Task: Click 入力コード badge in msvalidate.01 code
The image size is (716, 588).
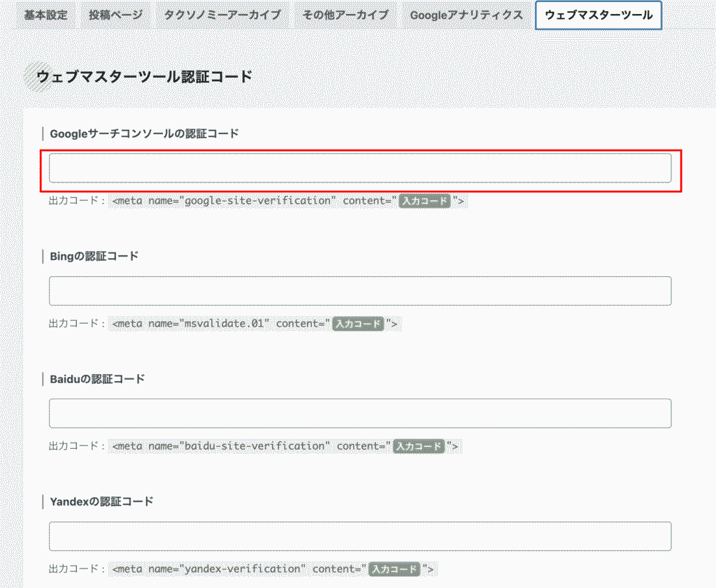Action: click(357, 324)
